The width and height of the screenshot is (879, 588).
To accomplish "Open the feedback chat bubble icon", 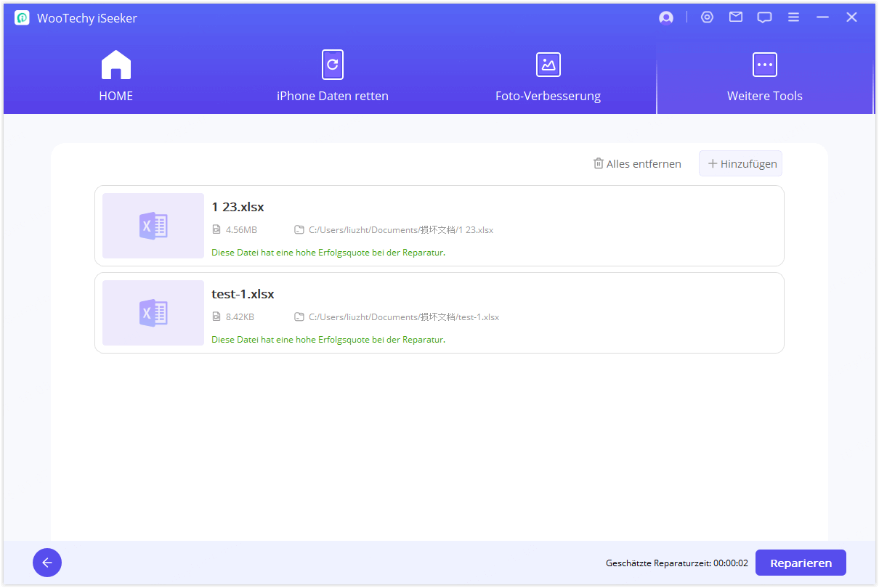I will pos(764,18).
